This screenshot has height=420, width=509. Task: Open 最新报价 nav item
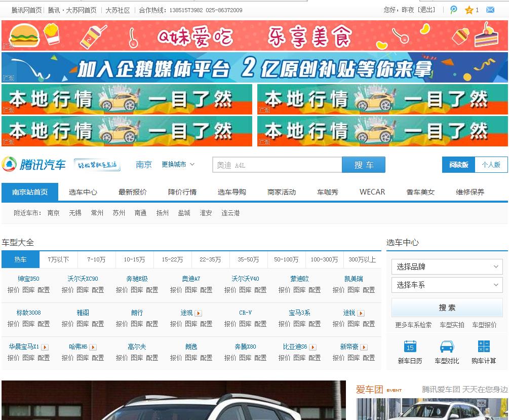(133, 192)
